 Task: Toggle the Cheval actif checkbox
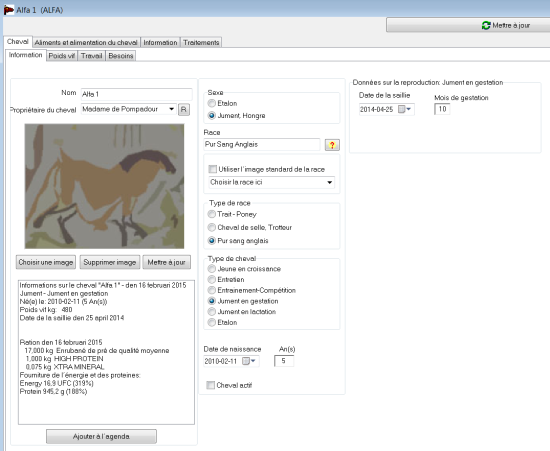[x=210, y=385]
